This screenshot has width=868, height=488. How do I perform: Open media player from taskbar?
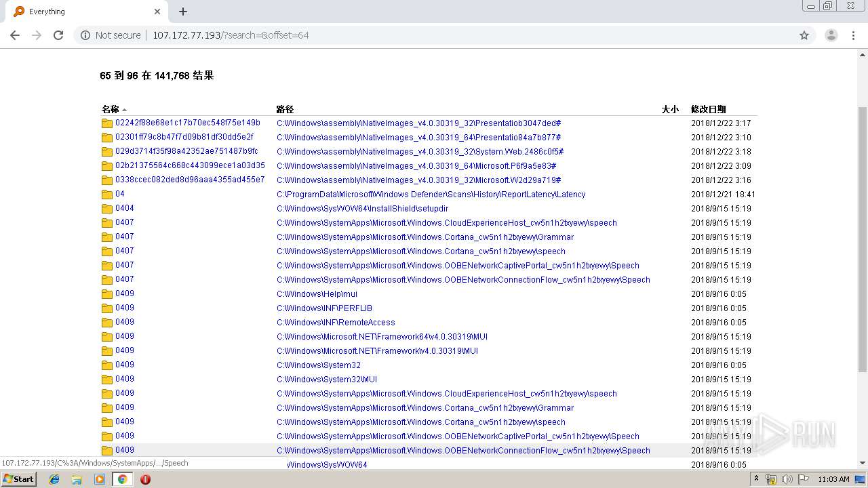coord(100,479)
